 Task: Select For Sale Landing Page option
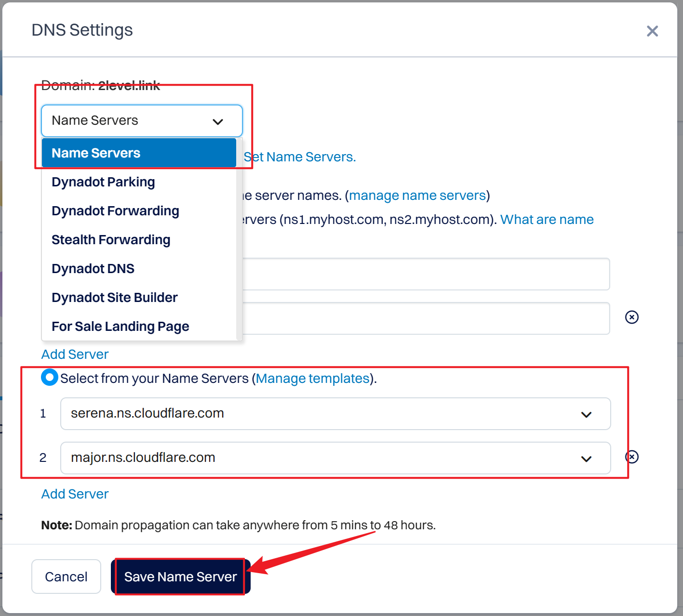120,327
